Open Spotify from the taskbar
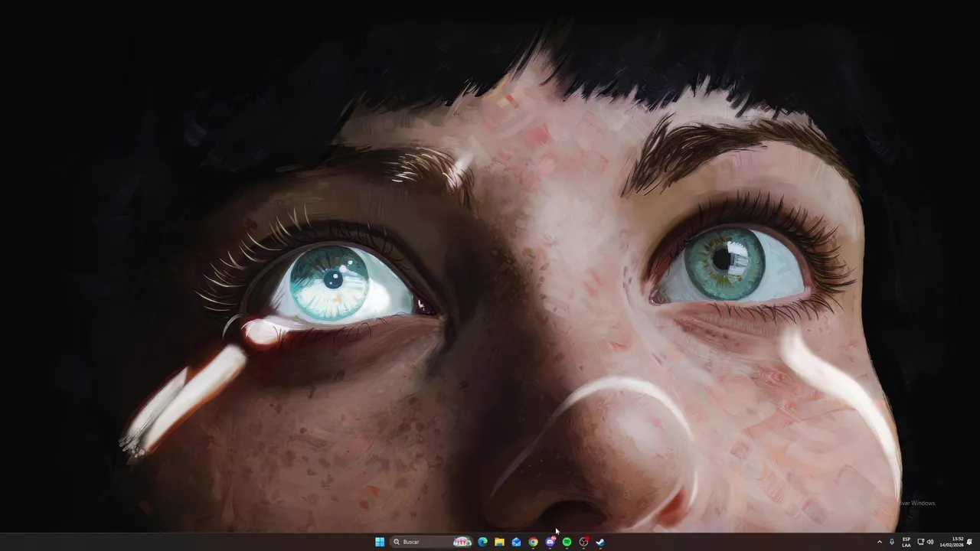The image size is (980, 551). [x=567, y=542]
